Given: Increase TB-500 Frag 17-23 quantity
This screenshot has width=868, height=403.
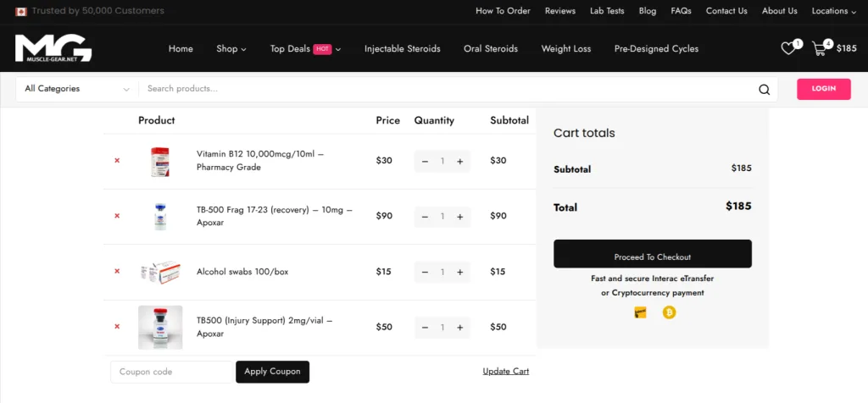Looking at the screenshot, I should pyautogui.click(x=459, y=217).
